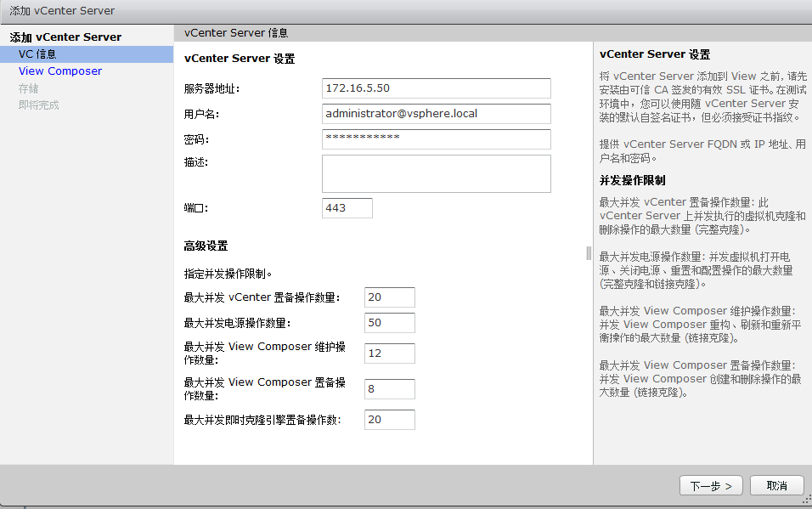Select the VC 信息 step in wizard
This screenshot has height=509, width=812.
point(87,54)
